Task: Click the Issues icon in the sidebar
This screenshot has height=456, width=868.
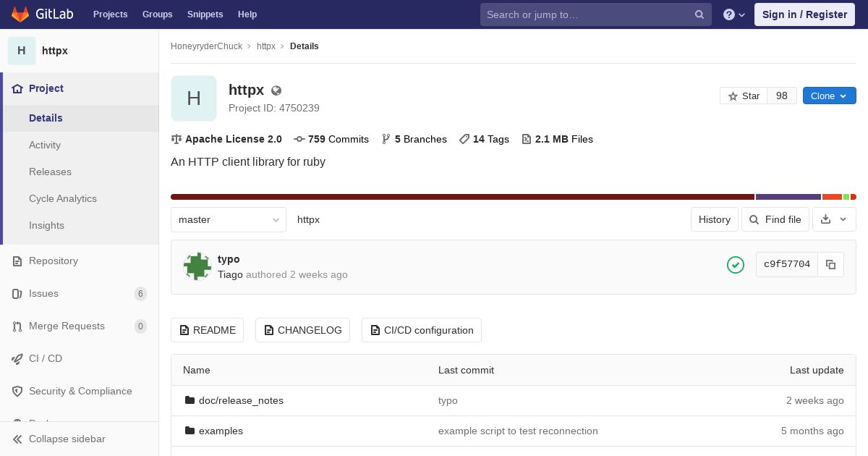Action: point(17,293)
